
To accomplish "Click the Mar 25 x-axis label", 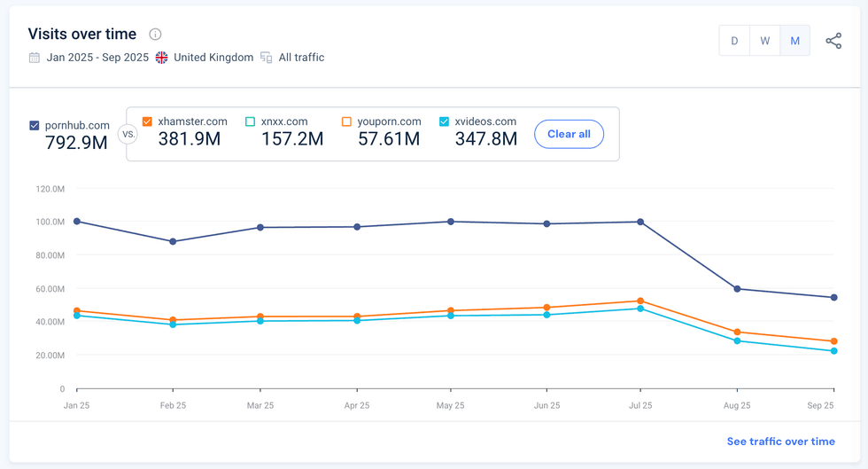I will 260,405.
